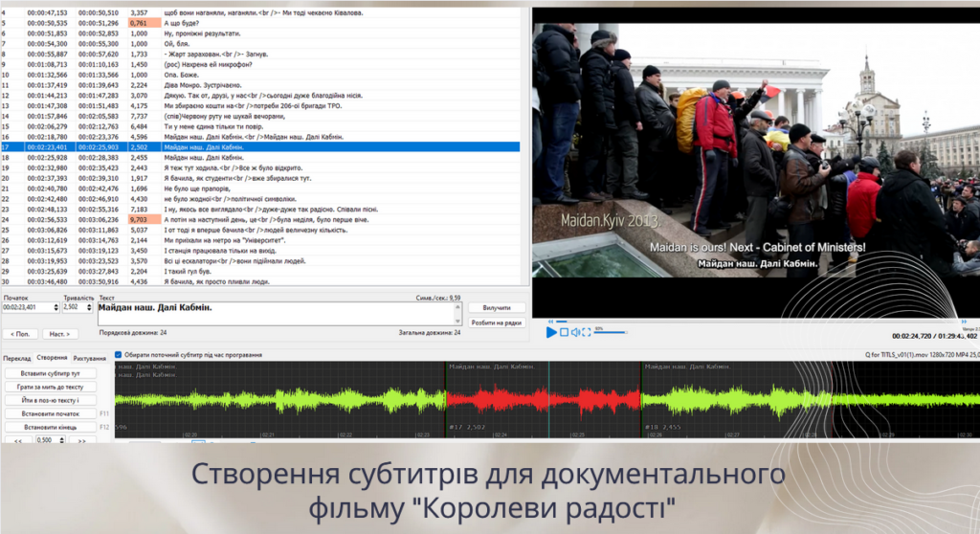Click end time 00:02:05,583 in row 14

[99, 117]
